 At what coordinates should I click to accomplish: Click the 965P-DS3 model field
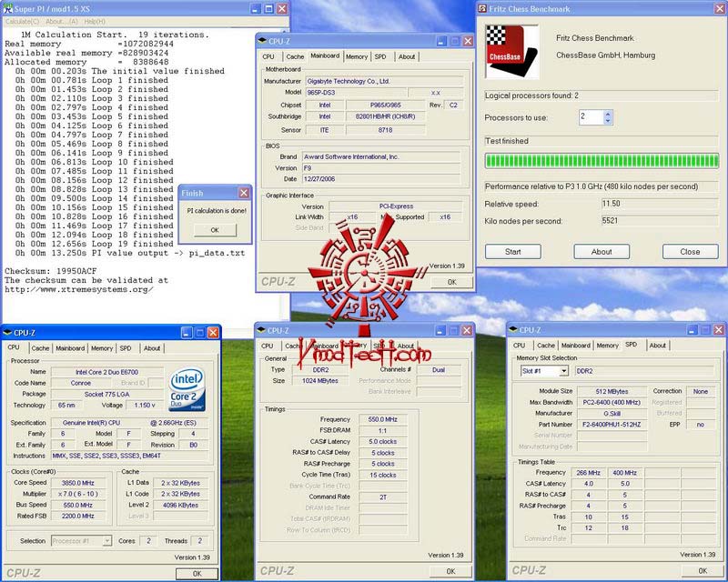pos(356,93)
